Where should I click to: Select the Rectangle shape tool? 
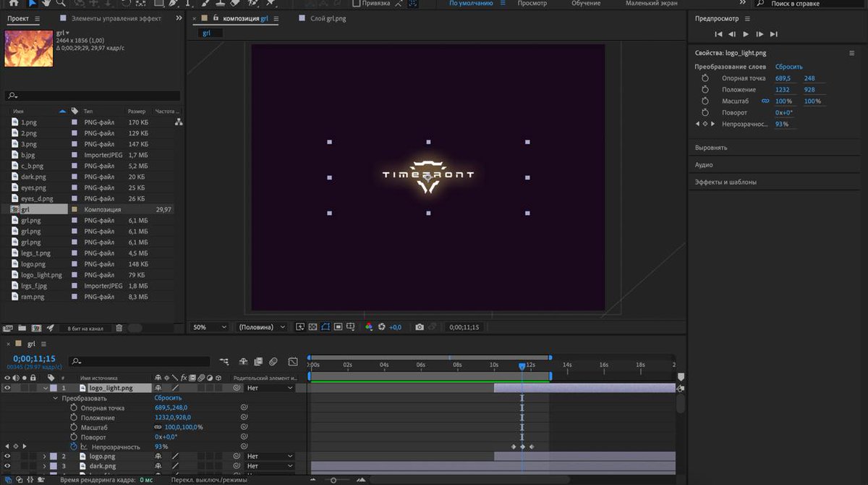tap(158, 3)
